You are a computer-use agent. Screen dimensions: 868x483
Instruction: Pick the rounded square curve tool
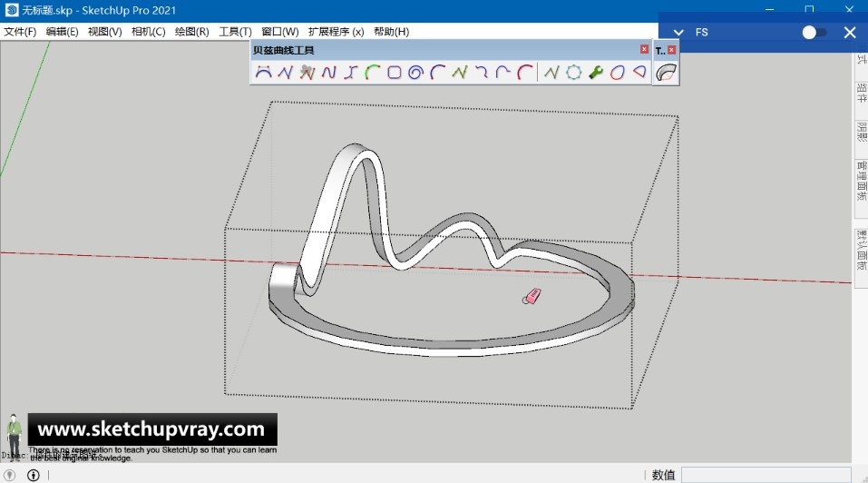395,73
